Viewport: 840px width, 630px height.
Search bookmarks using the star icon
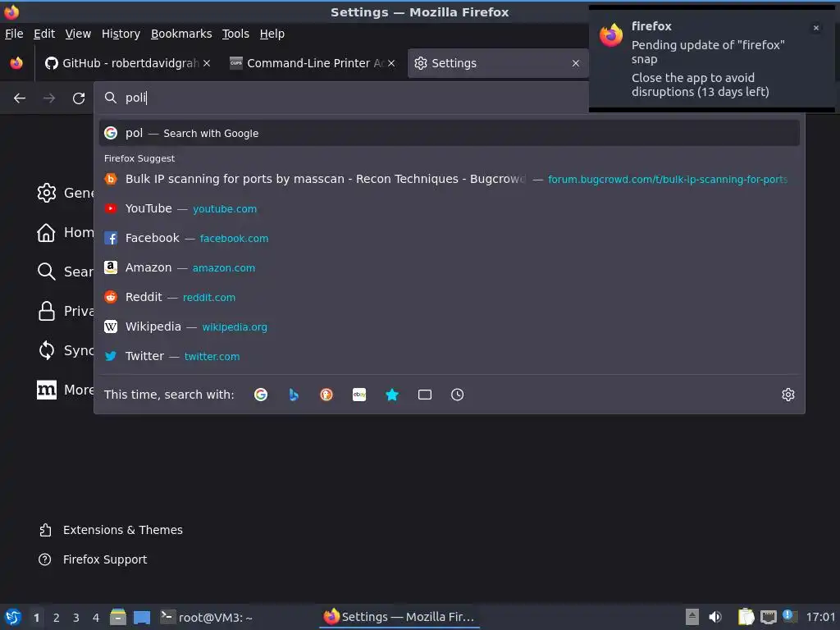coord(392,395)
